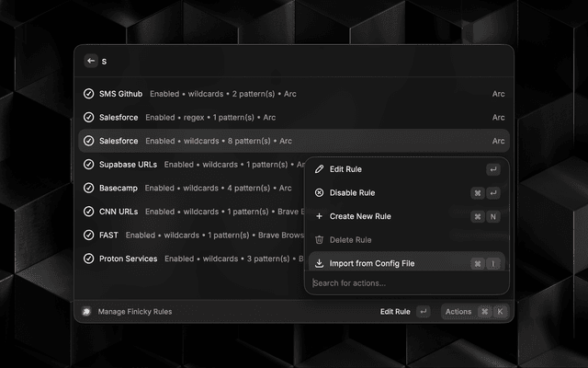
Task: Choose Import from Config File action
Action: 407,262
